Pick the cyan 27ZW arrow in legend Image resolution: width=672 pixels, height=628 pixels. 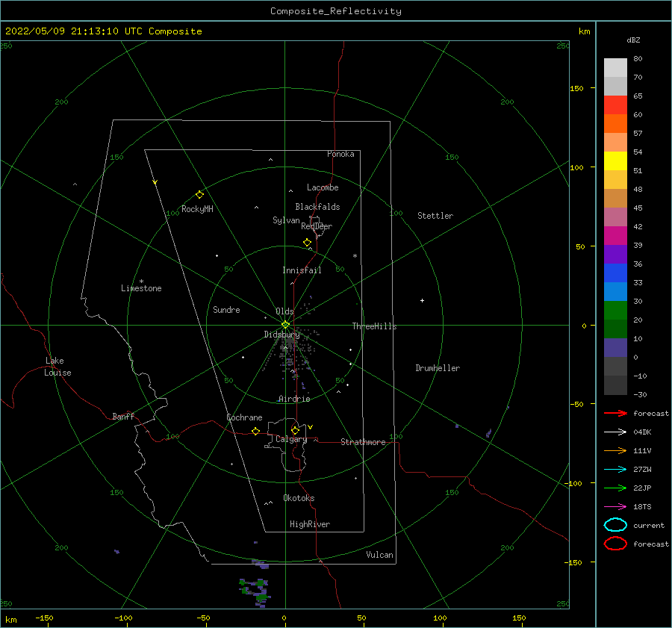click(615, 470)
